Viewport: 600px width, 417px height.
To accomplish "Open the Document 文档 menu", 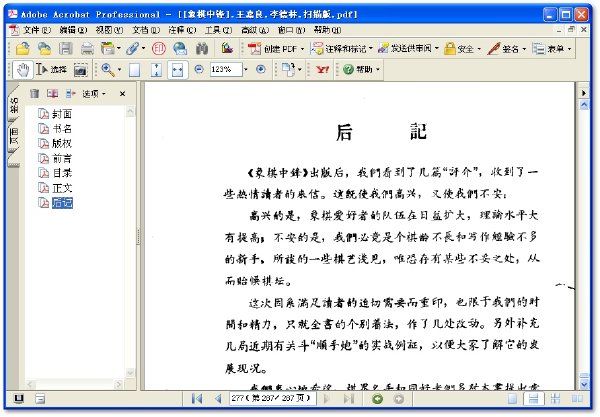I will 146,30.
